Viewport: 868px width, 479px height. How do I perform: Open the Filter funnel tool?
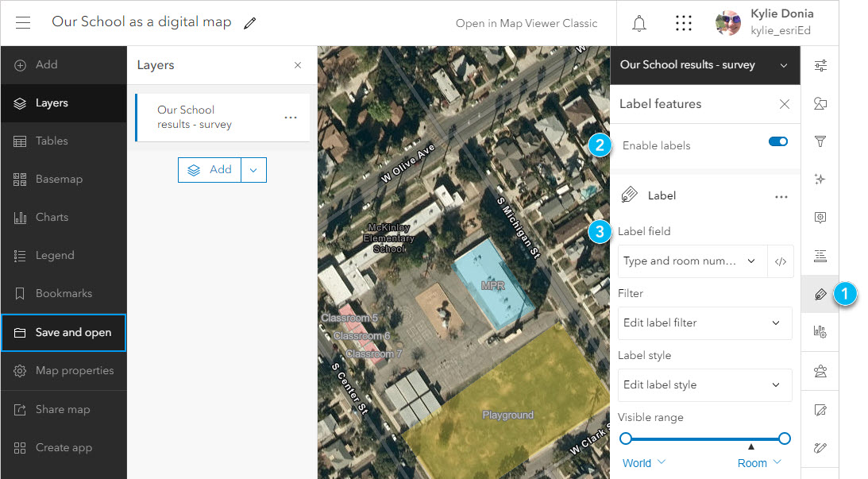pos(820,141)
